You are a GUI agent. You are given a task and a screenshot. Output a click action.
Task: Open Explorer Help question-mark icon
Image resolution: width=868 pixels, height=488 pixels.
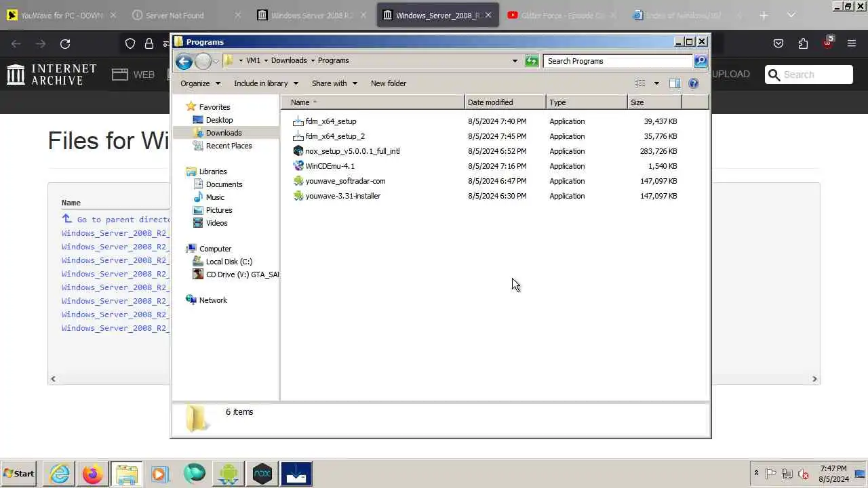pos(693,83)
